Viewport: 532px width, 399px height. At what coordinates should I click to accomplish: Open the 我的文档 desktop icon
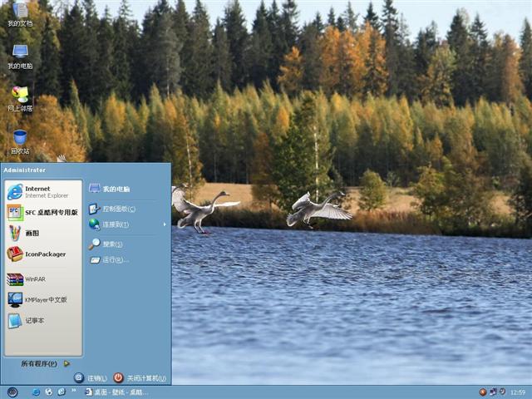pos(20,14)
